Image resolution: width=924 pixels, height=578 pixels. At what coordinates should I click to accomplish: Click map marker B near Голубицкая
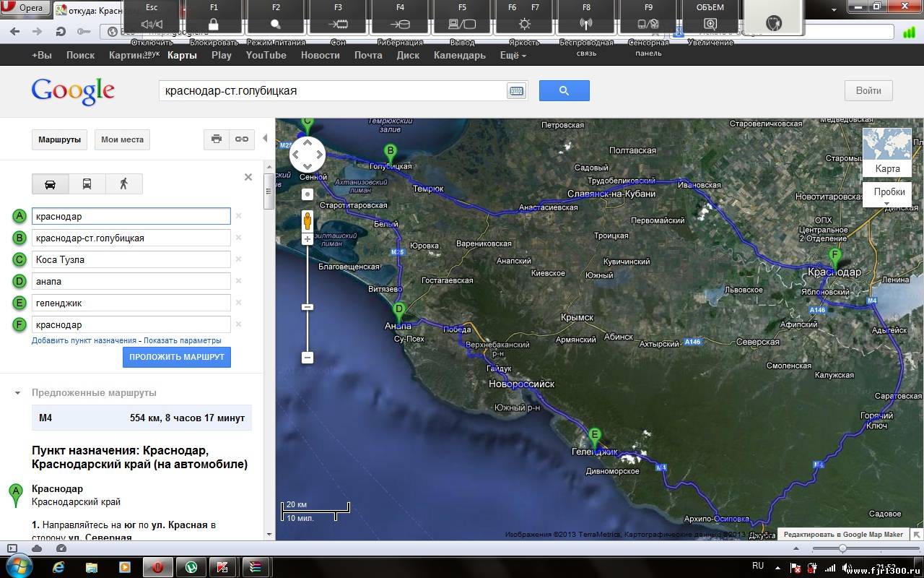pos(391,154)
